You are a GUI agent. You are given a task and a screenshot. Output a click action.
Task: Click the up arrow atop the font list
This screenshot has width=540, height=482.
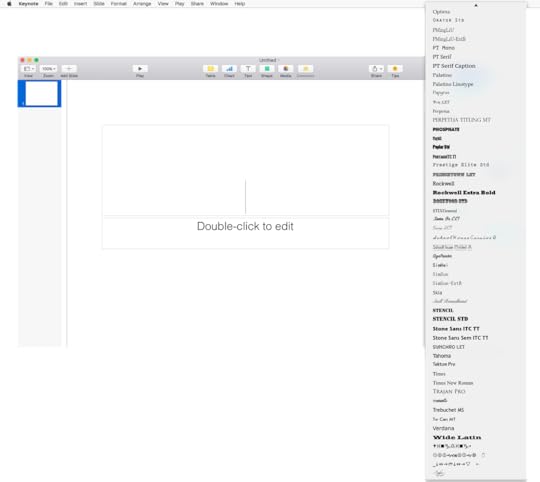[476, 5]
